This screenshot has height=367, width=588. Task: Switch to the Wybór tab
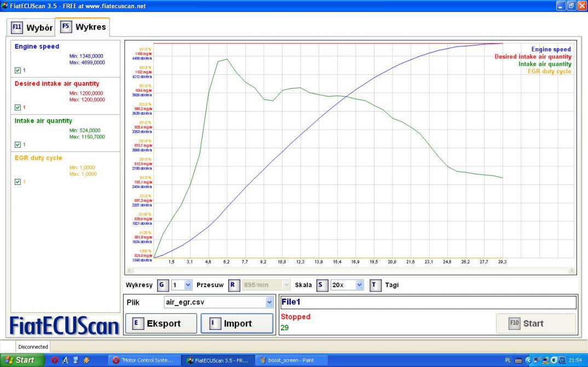(31, 28)
